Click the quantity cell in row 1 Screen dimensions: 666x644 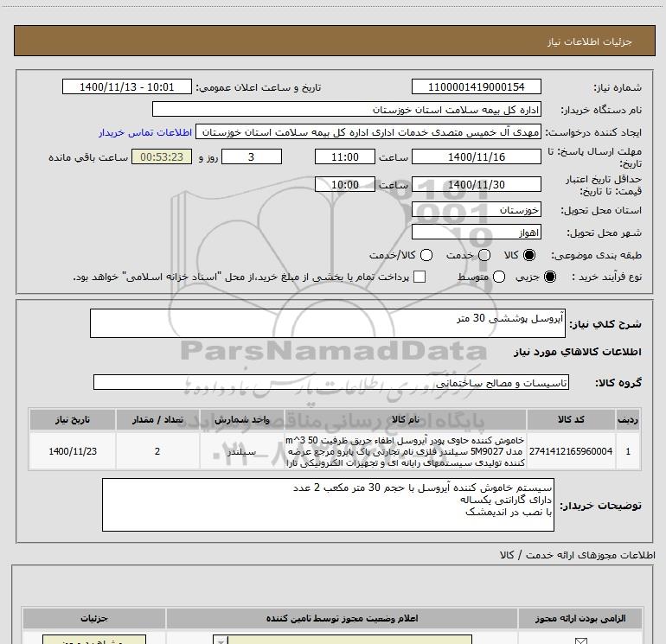(x=157, y=451)
